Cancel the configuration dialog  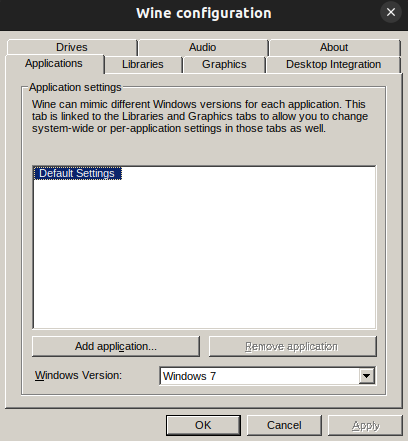click(x=284, y=425)
